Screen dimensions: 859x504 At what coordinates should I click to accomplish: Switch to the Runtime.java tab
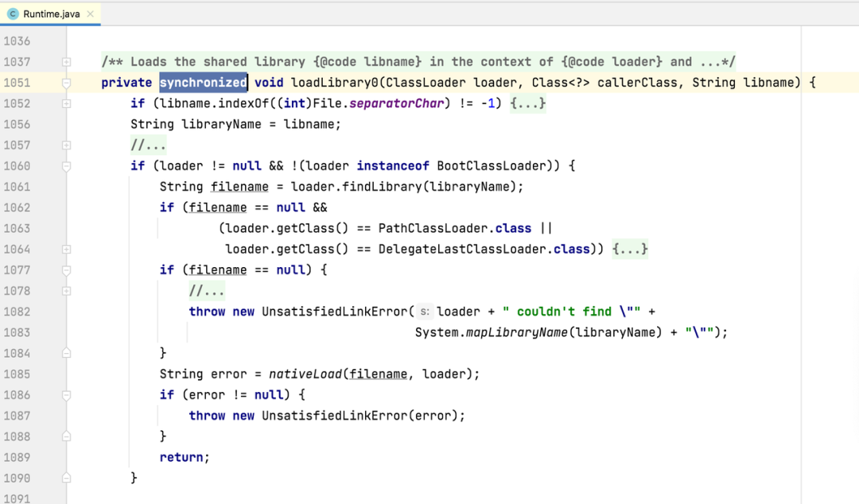[51, 14]
